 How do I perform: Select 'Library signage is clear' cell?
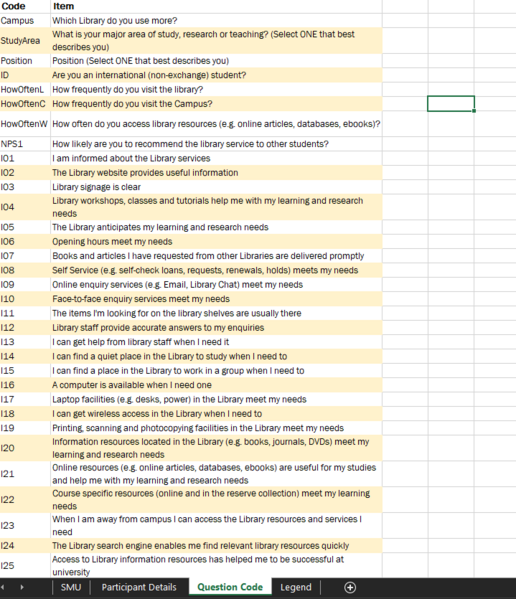[x=216, y=187]
